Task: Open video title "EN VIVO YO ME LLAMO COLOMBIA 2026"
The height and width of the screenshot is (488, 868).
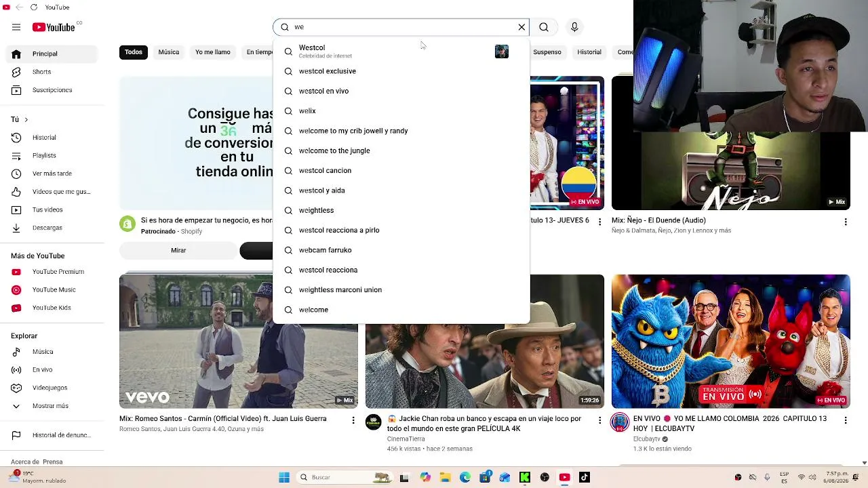Action: [730, 424]
